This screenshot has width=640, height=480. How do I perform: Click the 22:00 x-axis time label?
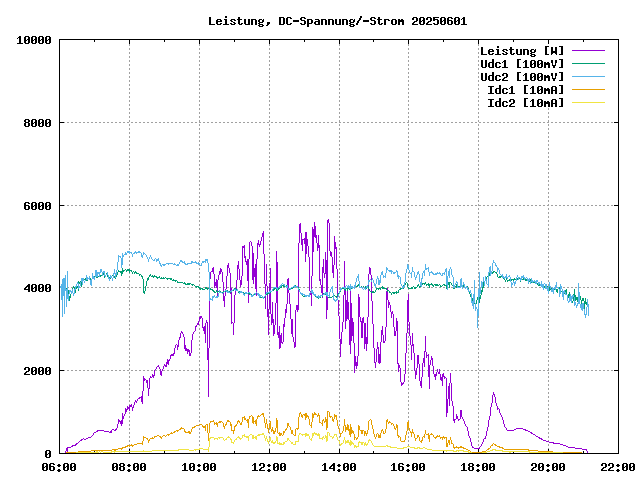point(617,467)
